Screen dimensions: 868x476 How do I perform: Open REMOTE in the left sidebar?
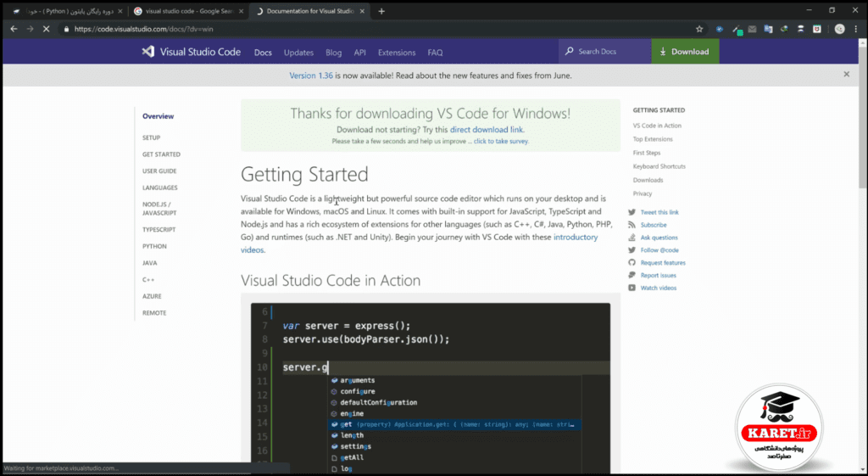click(154, 312)
